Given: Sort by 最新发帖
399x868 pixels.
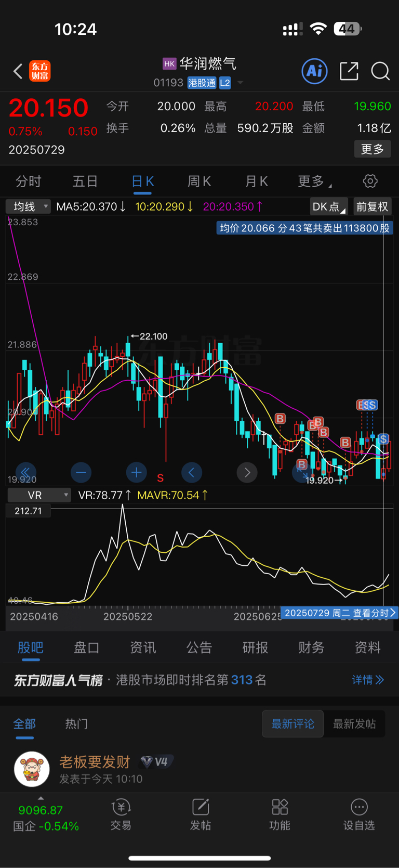Looking at the screenshot, I should 354,724.
